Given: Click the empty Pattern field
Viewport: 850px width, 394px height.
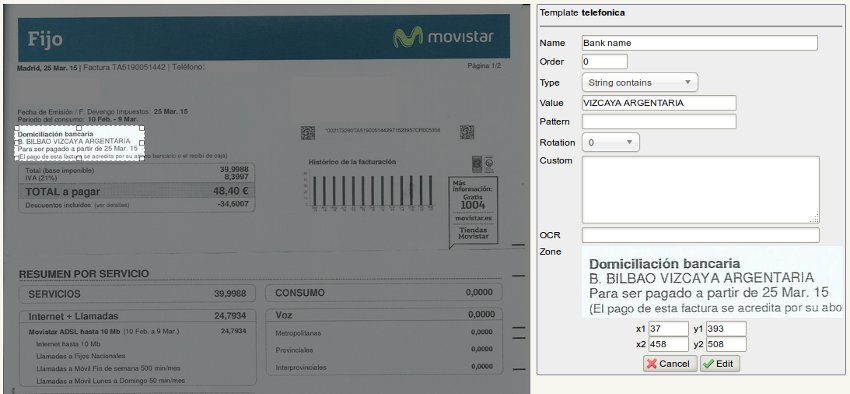Looking at the screenshot, I should (659, 121).
